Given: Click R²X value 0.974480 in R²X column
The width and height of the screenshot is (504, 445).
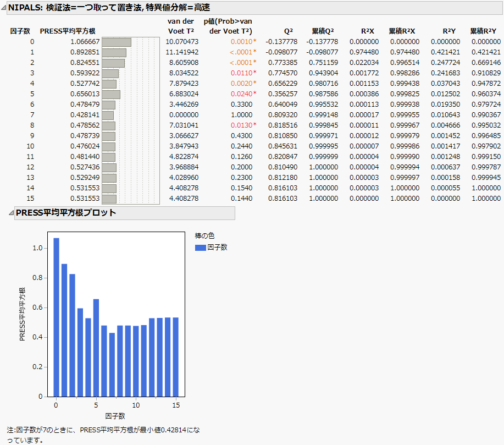Looking at the screenshot, I should (364, 52).
